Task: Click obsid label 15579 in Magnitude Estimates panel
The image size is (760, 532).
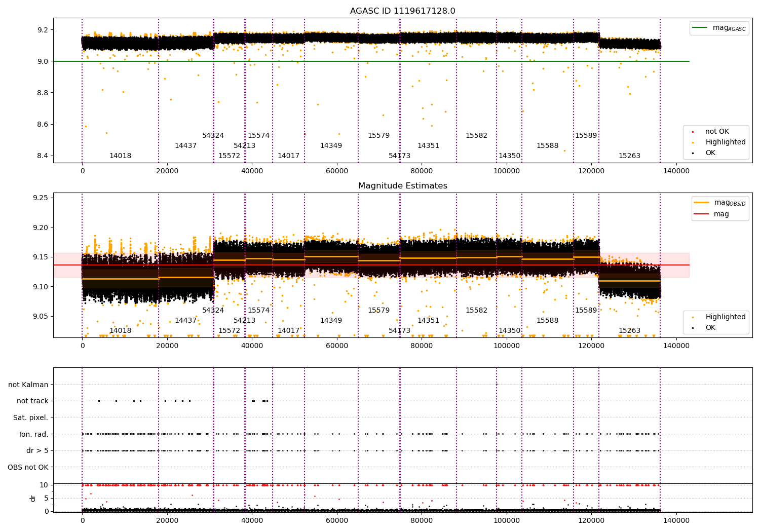Action: tap(378, 311)
